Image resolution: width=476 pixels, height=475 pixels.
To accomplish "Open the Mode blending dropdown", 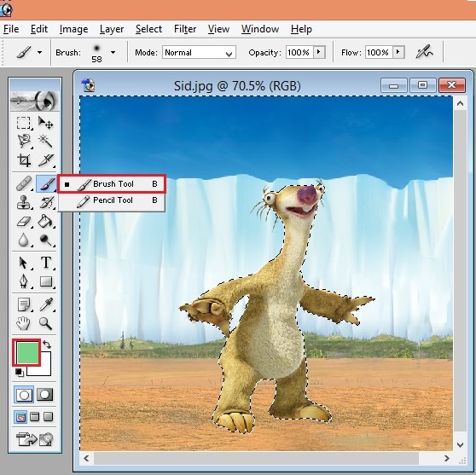I will [x=199, y=52].
